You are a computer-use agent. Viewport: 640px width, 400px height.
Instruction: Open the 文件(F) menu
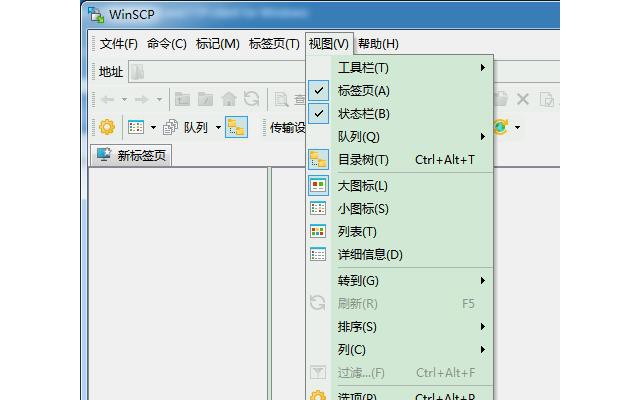118,44
